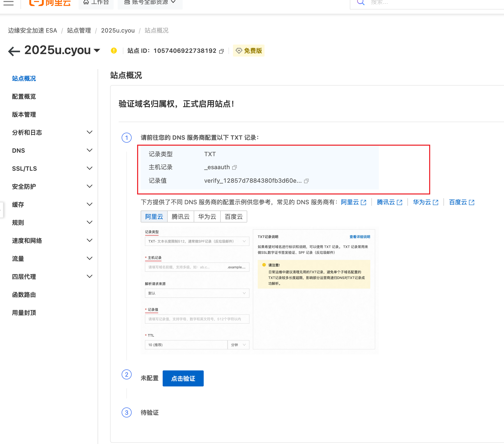
Task: Open the 解析请求来源 default dropdown
Action: [197, 293]
